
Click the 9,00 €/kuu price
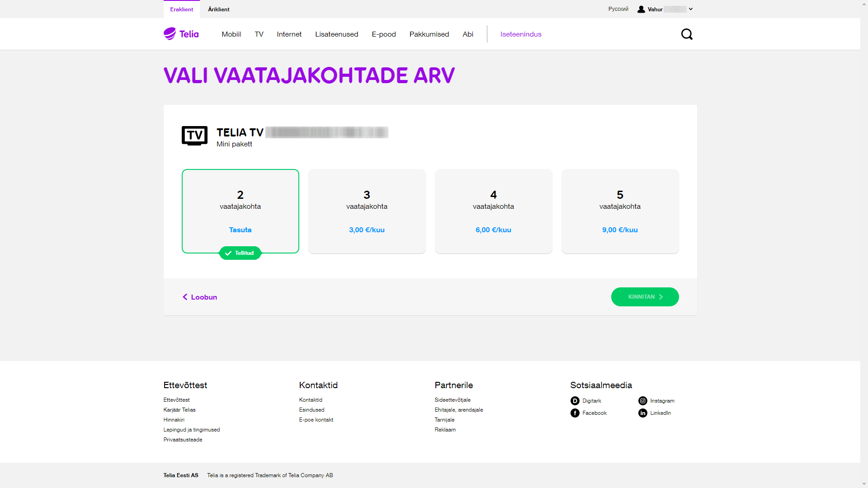coord(620,230)
